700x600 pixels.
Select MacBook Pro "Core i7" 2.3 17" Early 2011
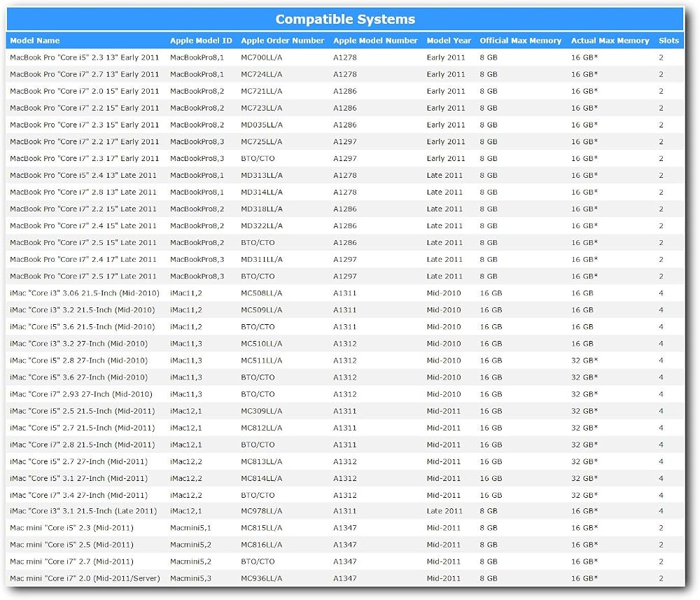click(85, 158)
